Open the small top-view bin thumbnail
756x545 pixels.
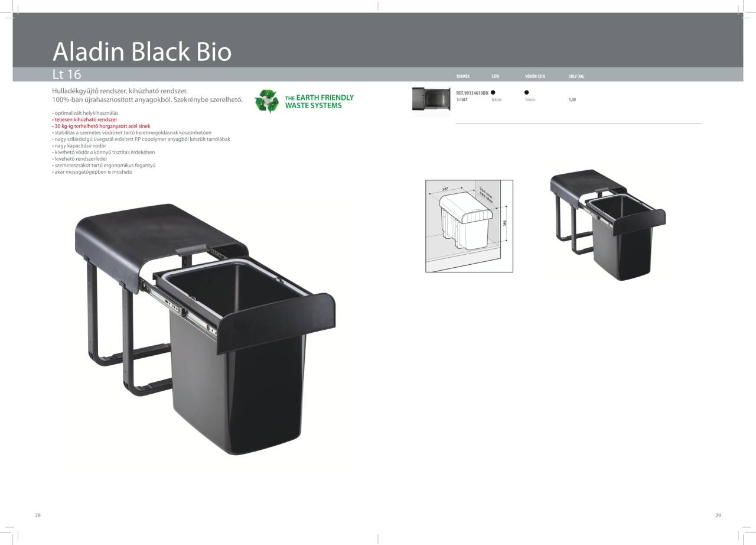[x=432, y=99]
